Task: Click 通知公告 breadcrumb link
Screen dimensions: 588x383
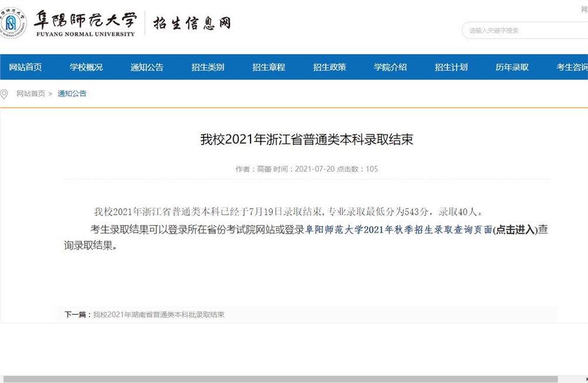Action: (x=72, y=93)
